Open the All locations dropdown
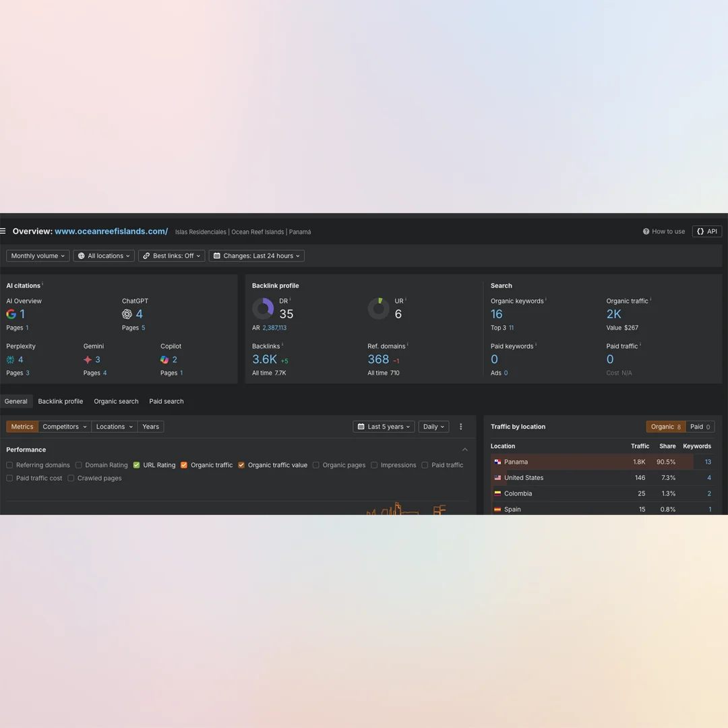Image resolution: width=728 pixels, height=728 pixels. 104,256
